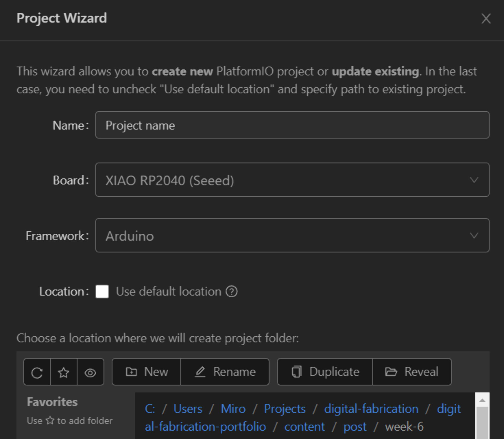Go to Projects folder in breadcrumb

click(285, 409)
